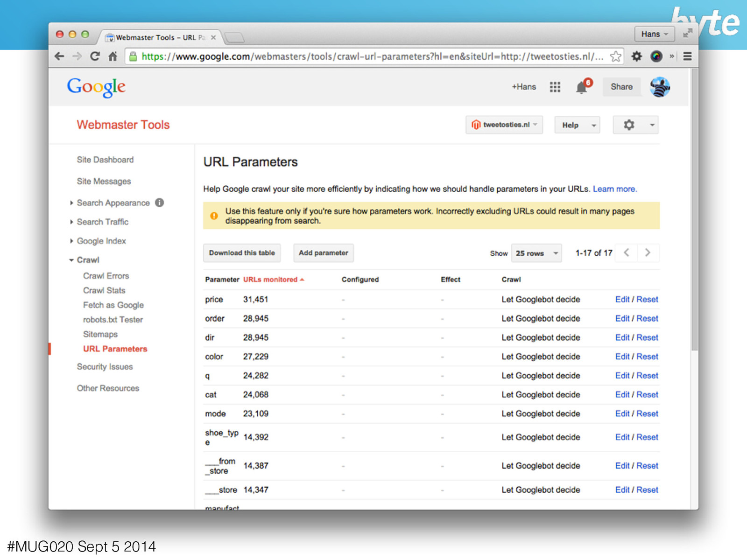Click the browser address bar URL
Viewport: 747px width, 560px height.
click(x=373, y=56)
